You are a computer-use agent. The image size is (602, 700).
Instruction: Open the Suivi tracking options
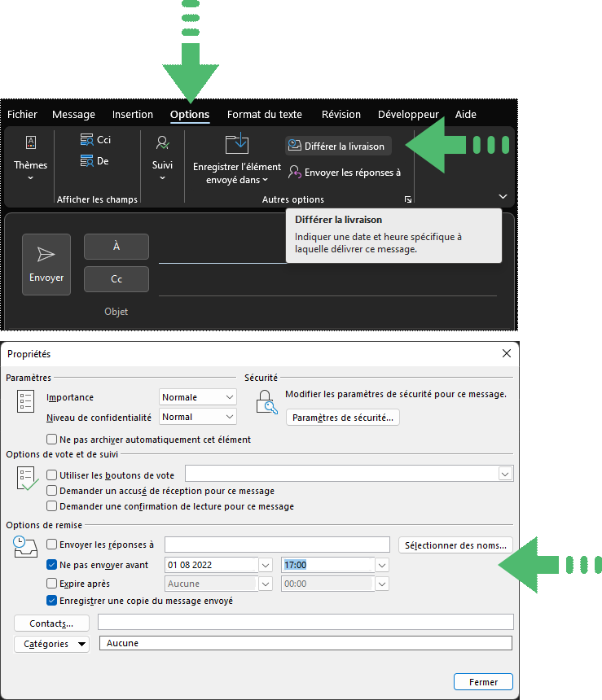pos(162,158)
